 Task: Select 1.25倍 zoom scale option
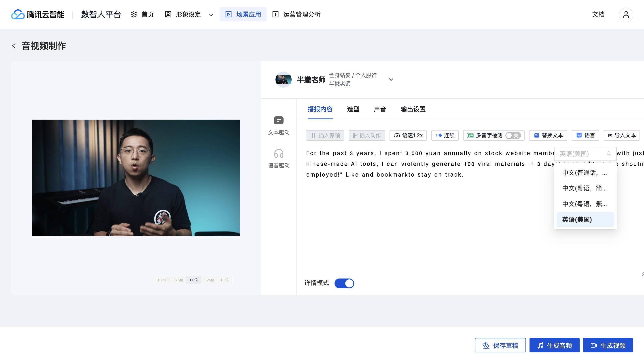[x=209, y=280]
